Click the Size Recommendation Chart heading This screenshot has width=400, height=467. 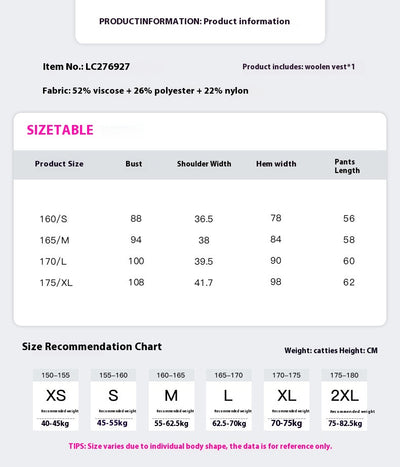tap(92, 347)
